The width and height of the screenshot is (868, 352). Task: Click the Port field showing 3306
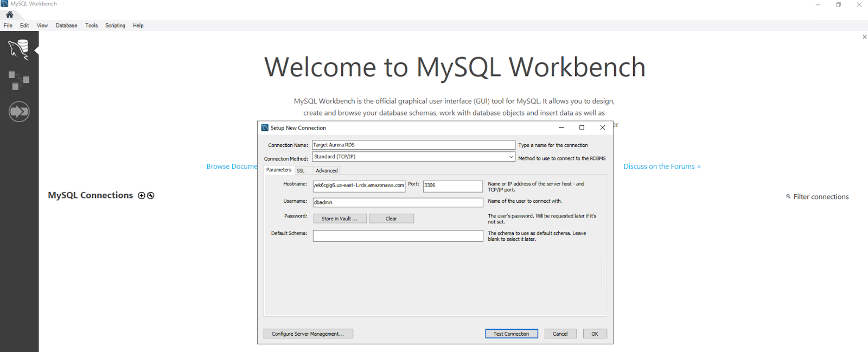tap(452, 185)
